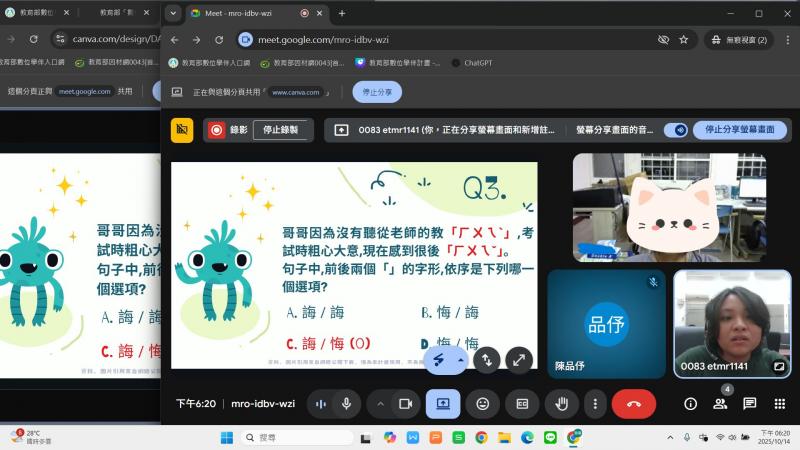The image size is (800, 450).
Task: Click picture-in-picture icon on 0083 tile
Action: 779,366
